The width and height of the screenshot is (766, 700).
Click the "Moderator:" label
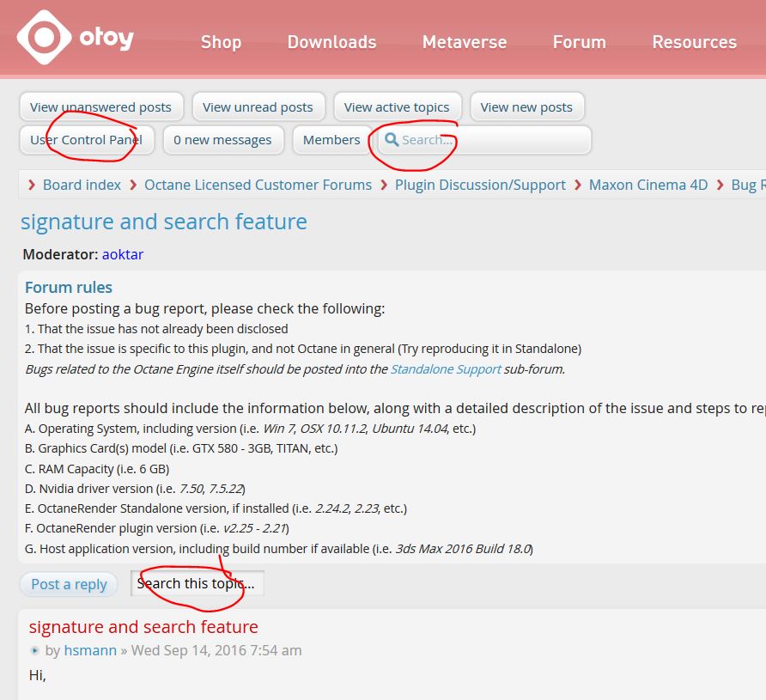click(61, 254)
